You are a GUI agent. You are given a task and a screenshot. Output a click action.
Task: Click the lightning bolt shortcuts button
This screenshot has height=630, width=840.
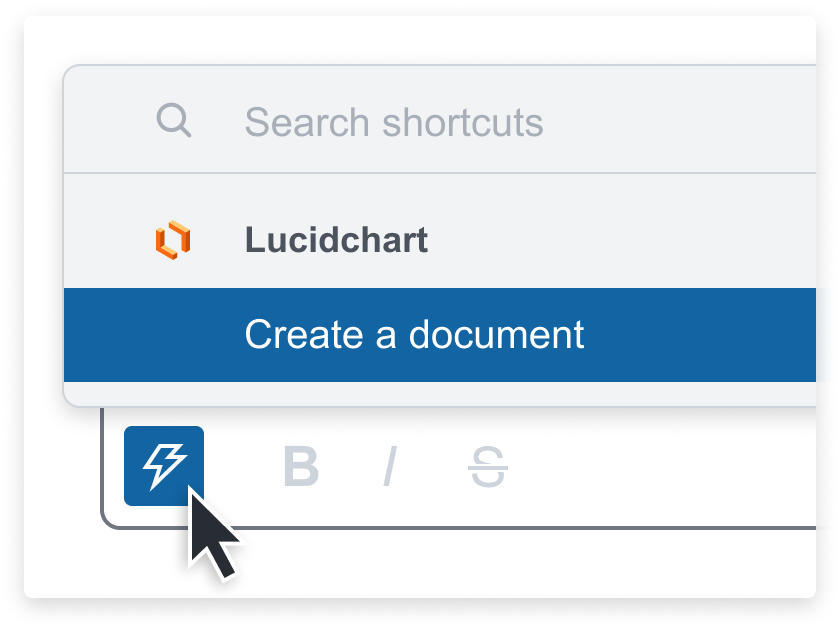[x=164, y=466]
